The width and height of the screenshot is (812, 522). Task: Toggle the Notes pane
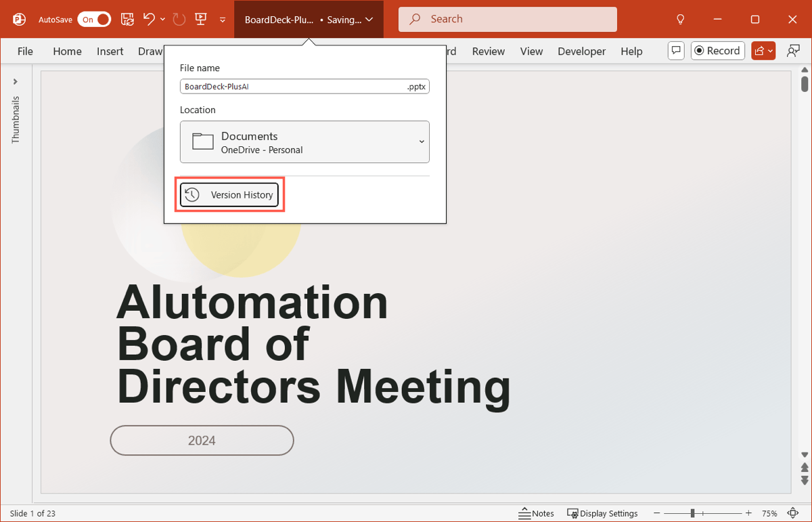click(537, 513)
